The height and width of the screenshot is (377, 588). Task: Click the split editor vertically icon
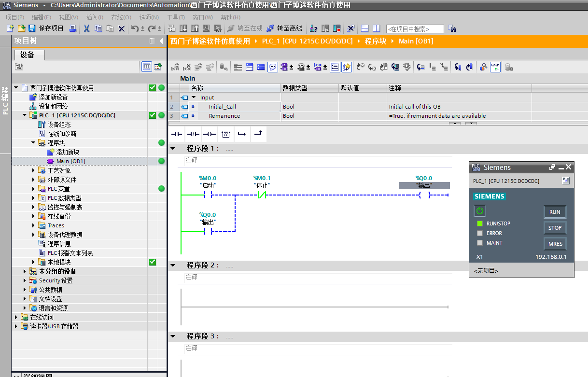376,28
